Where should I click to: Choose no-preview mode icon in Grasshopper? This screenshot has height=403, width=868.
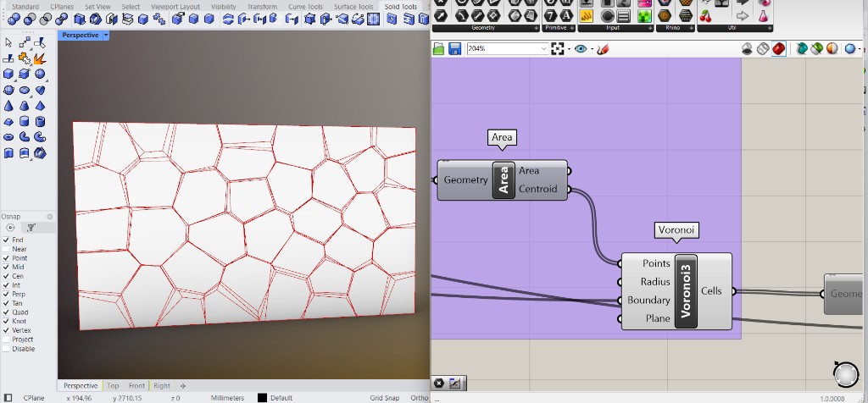coord(747,48)
